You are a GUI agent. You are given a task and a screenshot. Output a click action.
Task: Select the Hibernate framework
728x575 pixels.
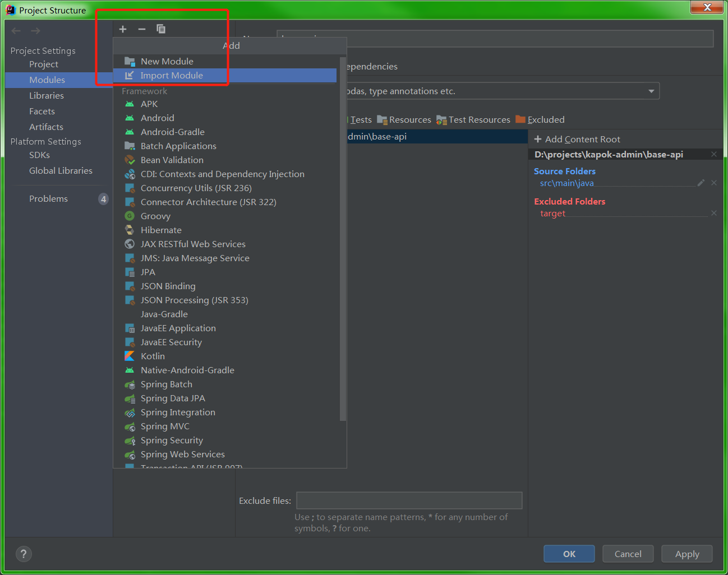coord(226,230)
